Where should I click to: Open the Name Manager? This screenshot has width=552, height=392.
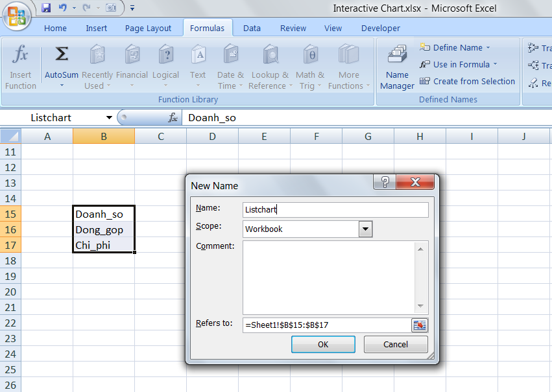397,67
